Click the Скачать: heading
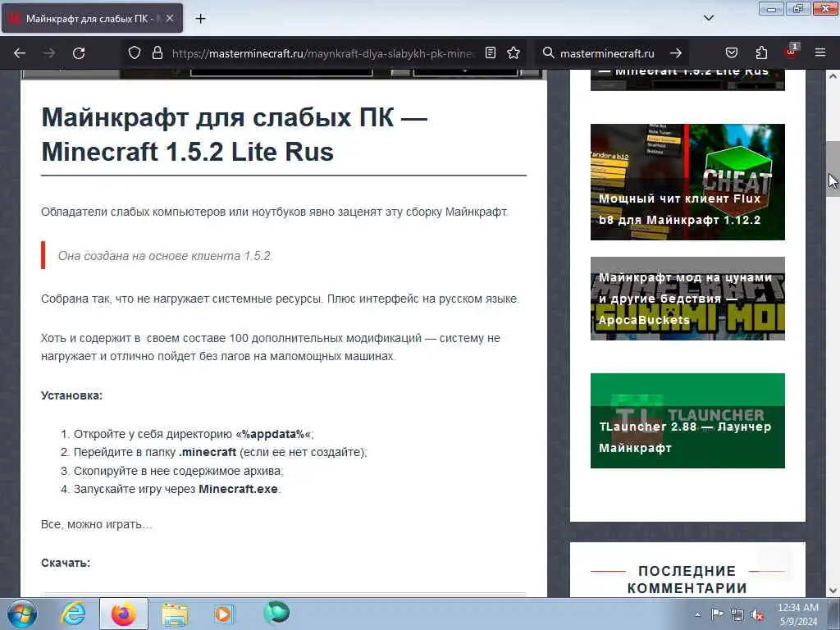The width and height of the screenshot is (840, 630). click(x=66, y=563)
